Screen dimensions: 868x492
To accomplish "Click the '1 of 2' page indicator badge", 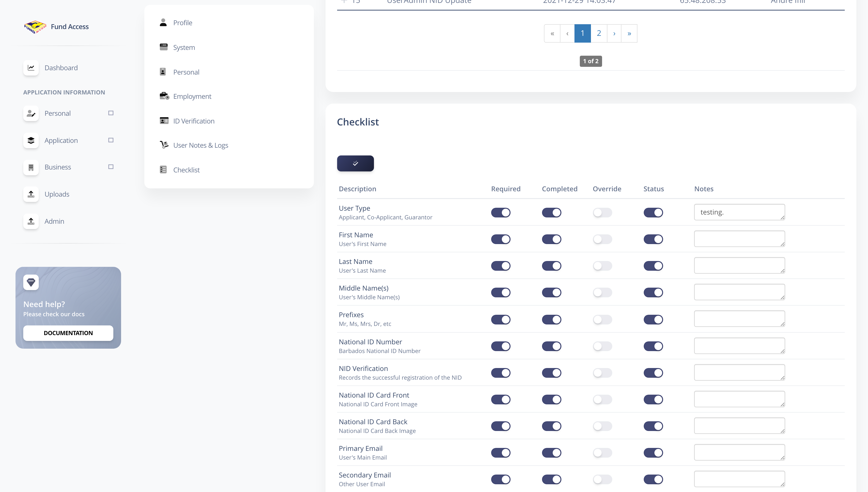I will (590, 61).
